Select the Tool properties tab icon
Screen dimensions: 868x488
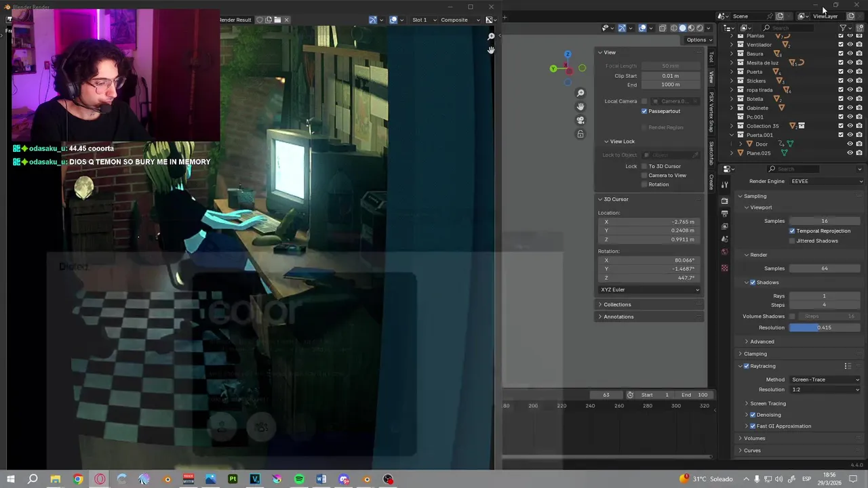coord(725,184)
